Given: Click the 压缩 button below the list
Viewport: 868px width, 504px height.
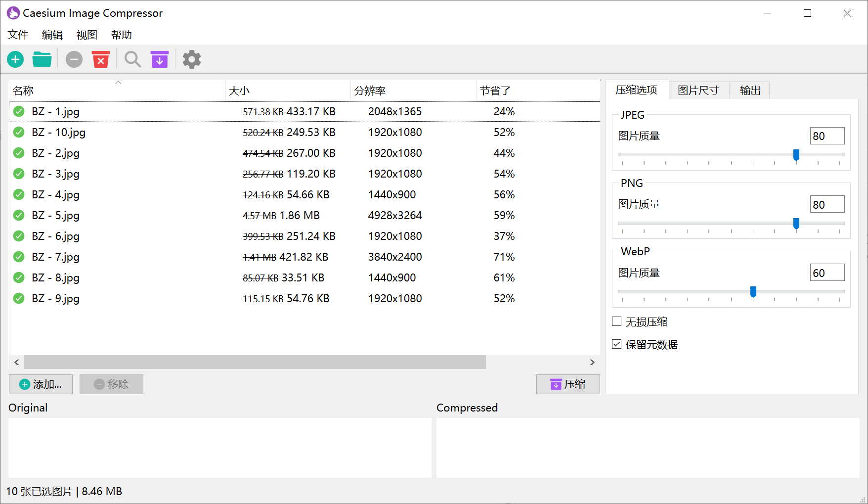Looking at the screenshot, I should point(568,384).
